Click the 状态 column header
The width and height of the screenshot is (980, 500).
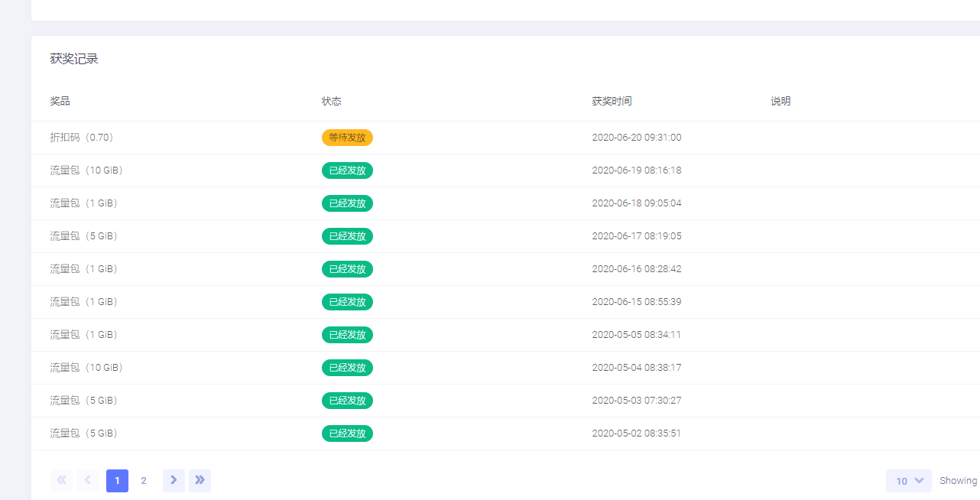[x=331, y=101]
